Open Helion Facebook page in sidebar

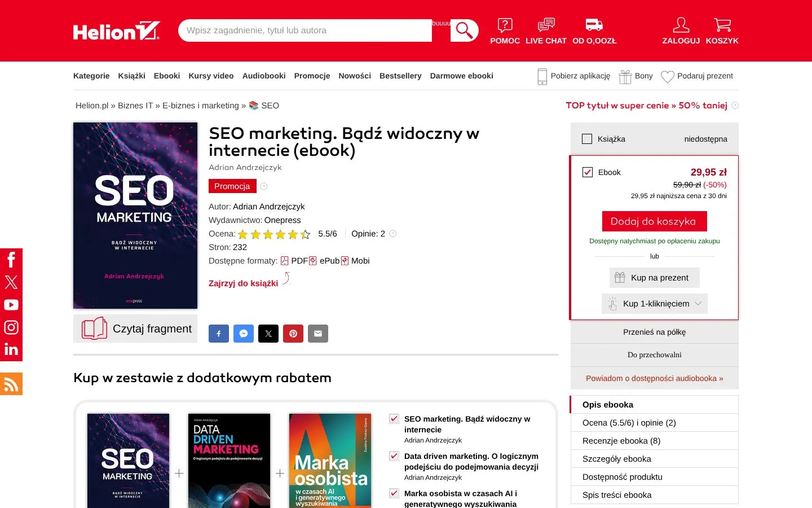11,260
